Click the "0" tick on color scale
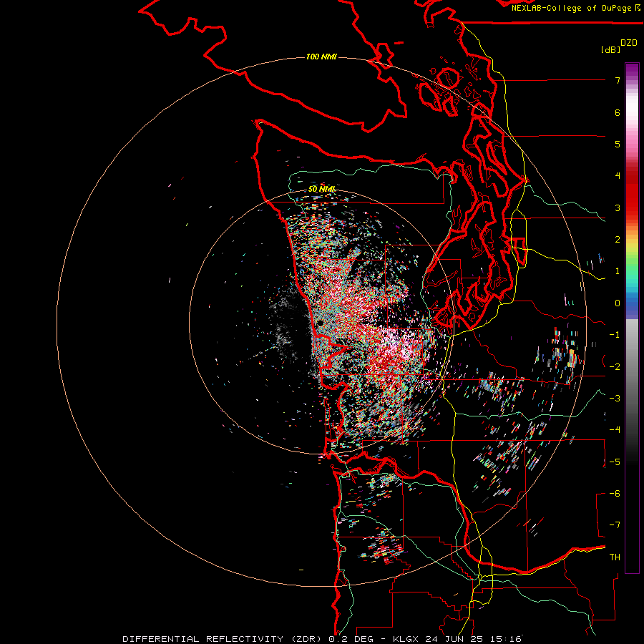644x644 pixels. 618,303
